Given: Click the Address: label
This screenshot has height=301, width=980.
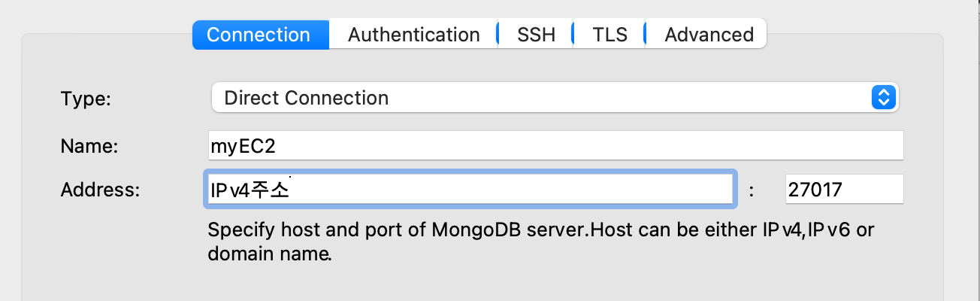Looking at the screenshot, I should pos(100,190).
